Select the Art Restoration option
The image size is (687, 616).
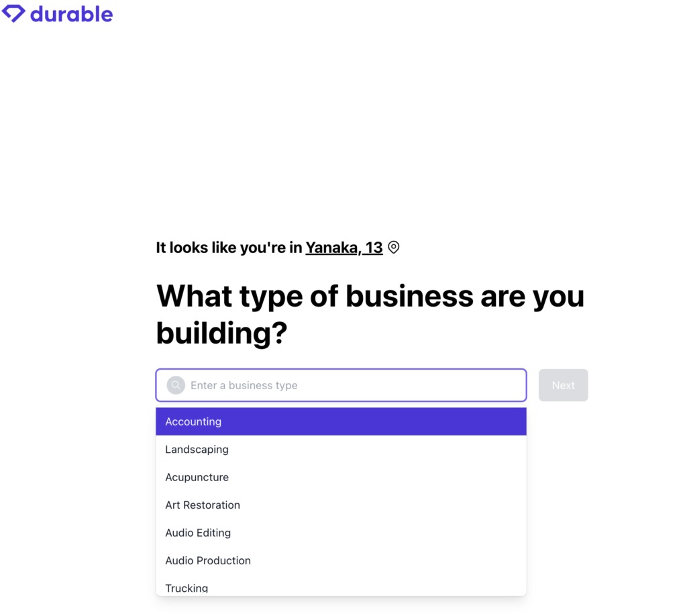pyautogui.click(x=203, y=505)
